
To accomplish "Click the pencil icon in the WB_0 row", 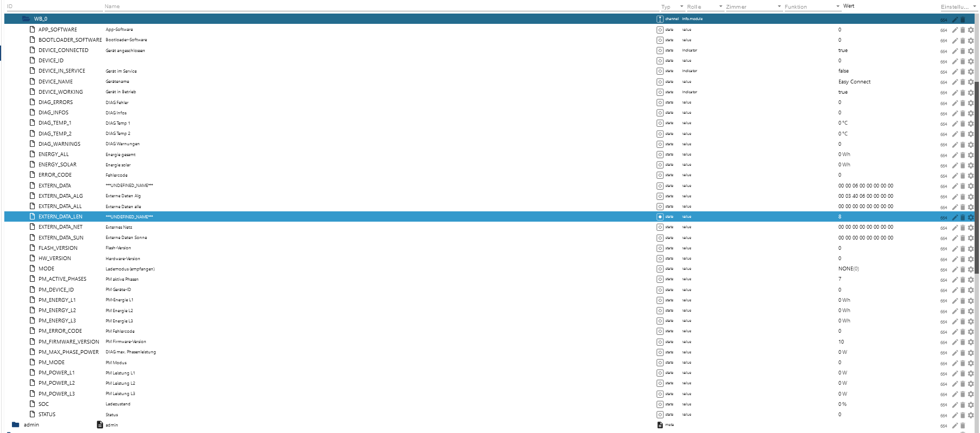I will 955,20.
